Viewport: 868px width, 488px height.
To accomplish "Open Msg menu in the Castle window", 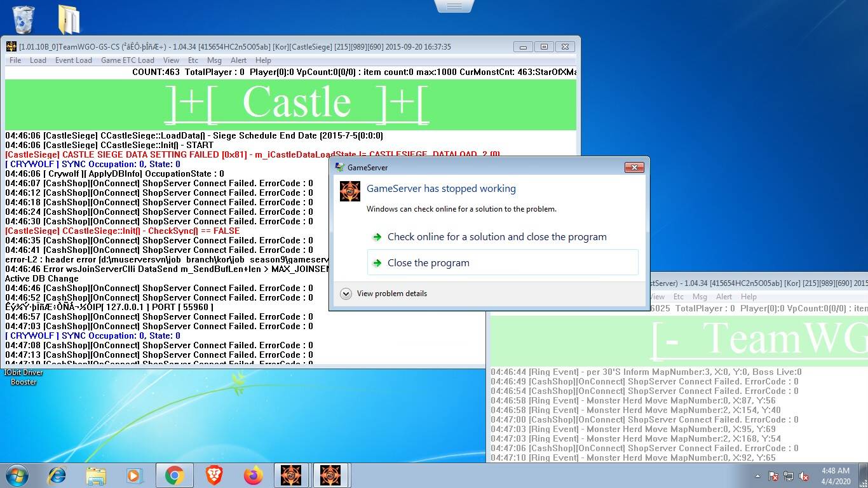I will pos(215,60).
